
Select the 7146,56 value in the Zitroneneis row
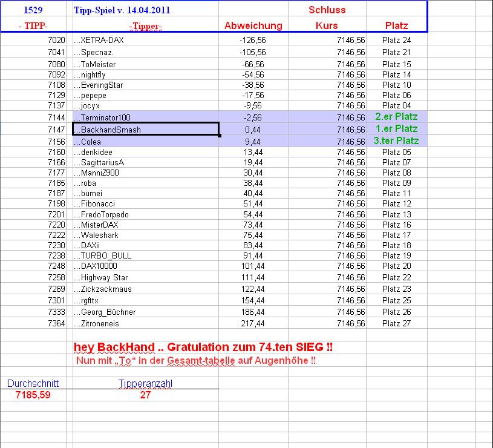[x=351, y=323]
